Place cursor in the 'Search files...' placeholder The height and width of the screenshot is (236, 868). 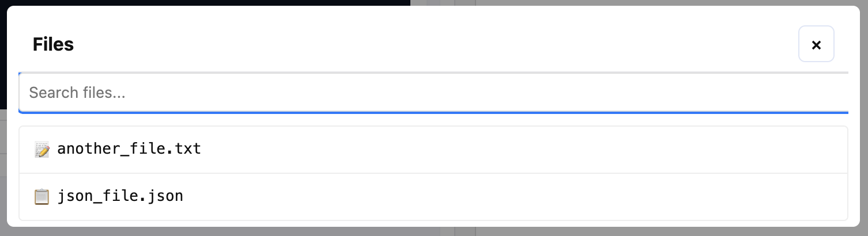[x=77, y=93]
